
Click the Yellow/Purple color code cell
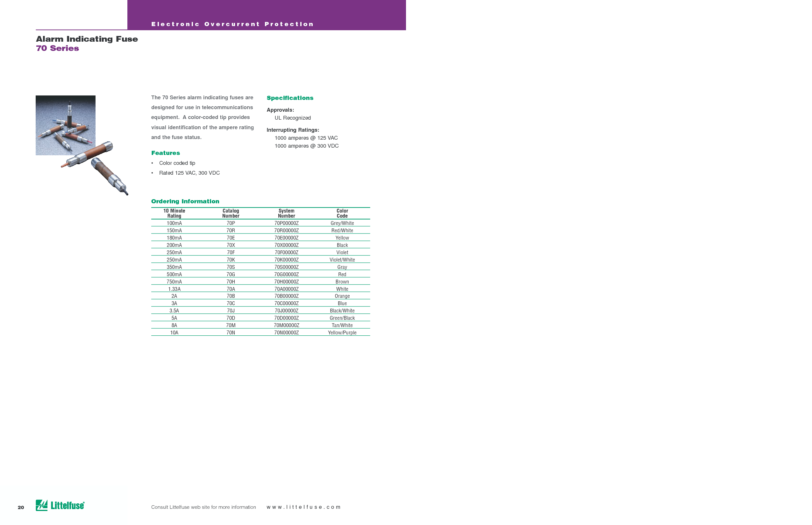(342, 333)
